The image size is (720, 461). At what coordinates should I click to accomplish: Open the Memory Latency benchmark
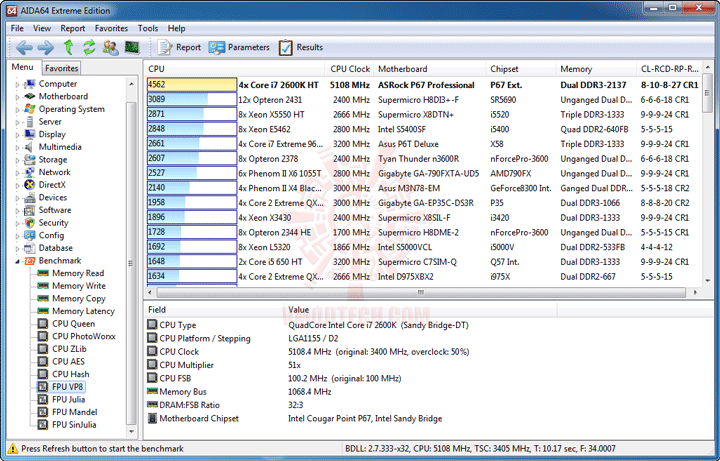[x=76, y=311]
